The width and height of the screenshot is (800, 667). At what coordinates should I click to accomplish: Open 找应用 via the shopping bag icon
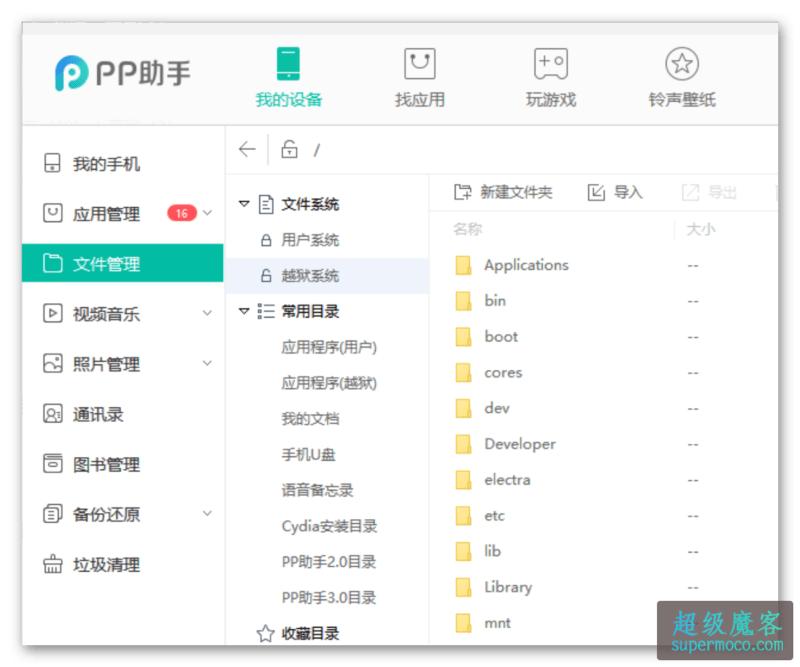[x=420, y=63]
